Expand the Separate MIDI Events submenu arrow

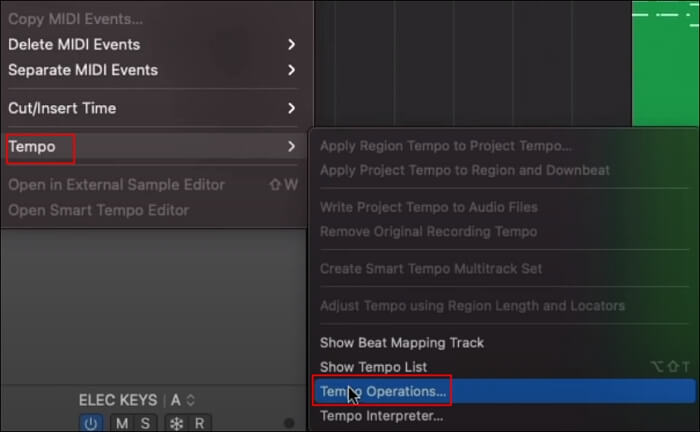point(291,70)
